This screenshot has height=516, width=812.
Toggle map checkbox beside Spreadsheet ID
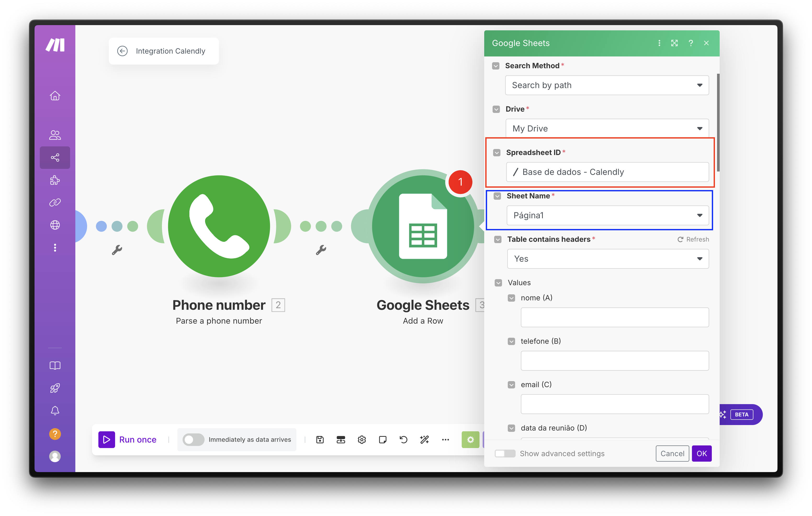[497, 153]
